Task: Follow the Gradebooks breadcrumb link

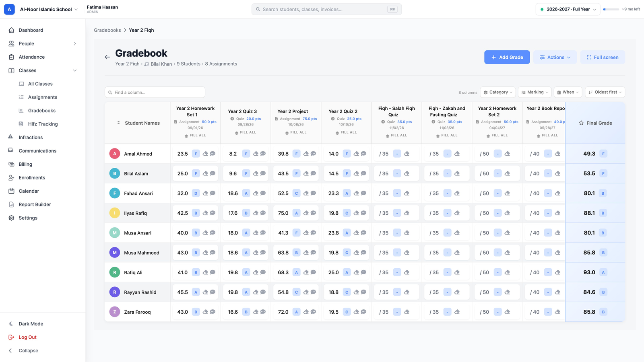Action: 107,30
